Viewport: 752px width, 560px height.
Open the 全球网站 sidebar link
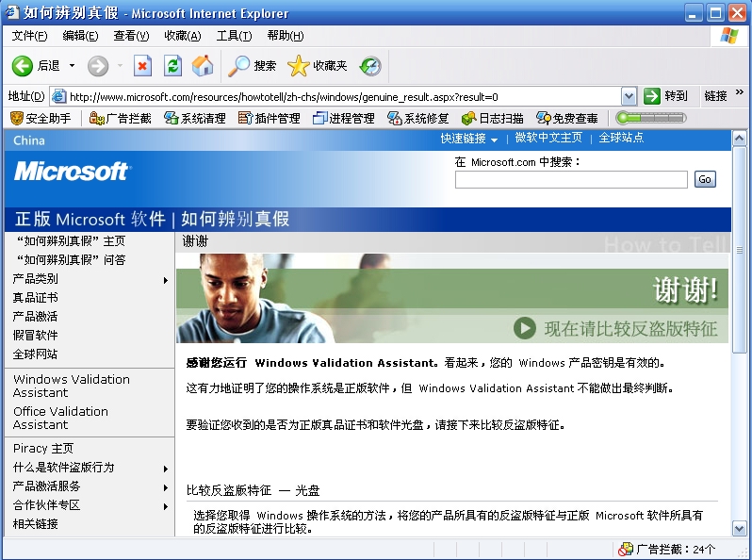coord(36,354)
